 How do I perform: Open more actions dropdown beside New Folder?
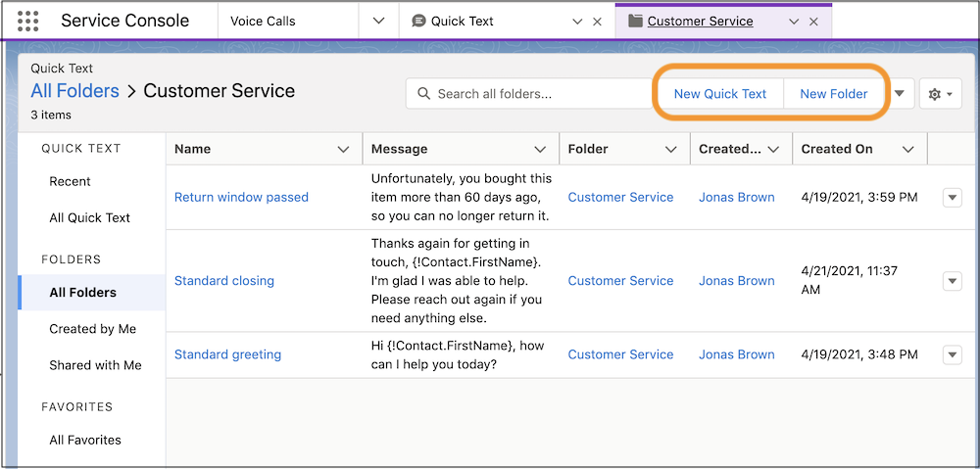tap(900, 94)
